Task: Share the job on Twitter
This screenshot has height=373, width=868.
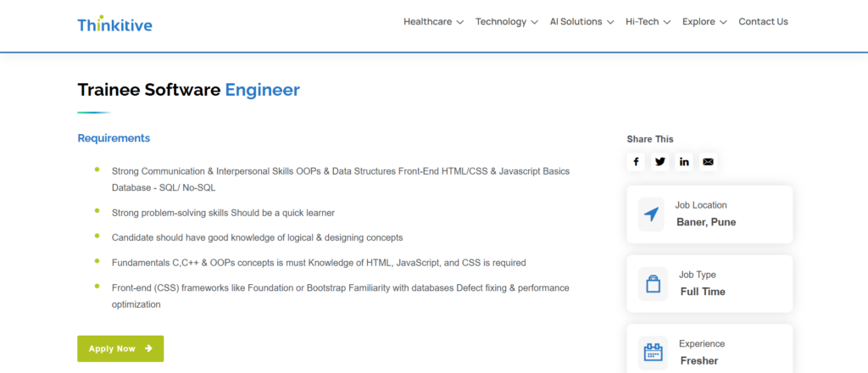Action: tap(660, 161)
